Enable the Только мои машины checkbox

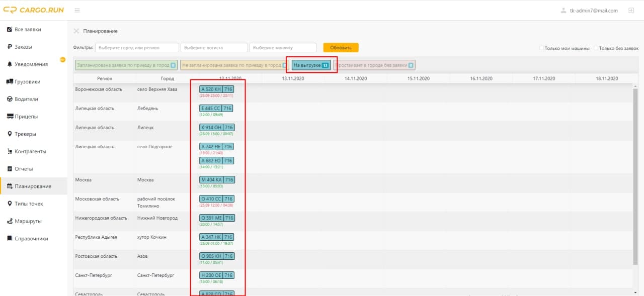(541, 48)
